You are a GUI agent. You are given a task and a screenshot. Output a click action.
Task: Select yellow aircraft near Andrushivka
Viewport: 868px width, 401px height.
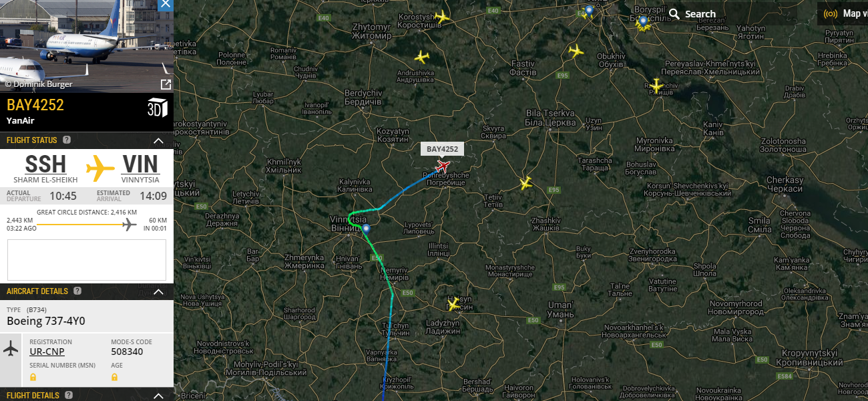421,57
